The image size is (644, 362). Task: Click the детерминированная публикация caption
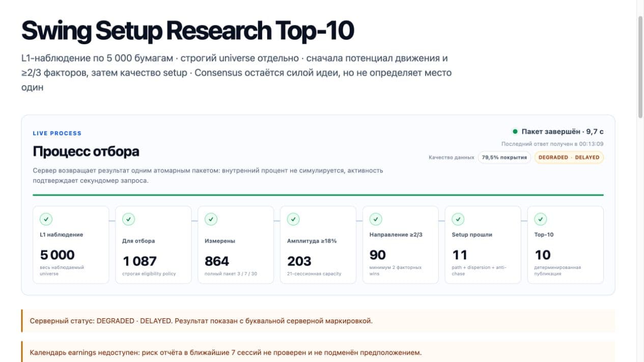click(x=557, y=270)
